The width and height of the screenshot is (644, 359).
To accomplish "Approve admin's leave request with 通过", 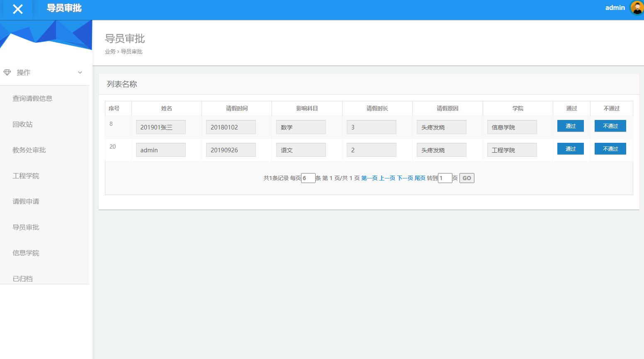I will pos(570,149).
